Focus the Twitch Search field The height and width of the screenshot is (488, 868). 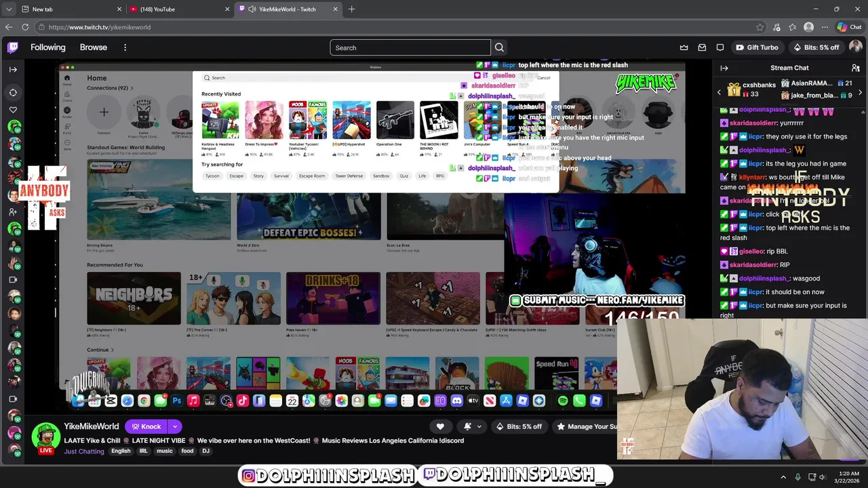click(410, 47)
